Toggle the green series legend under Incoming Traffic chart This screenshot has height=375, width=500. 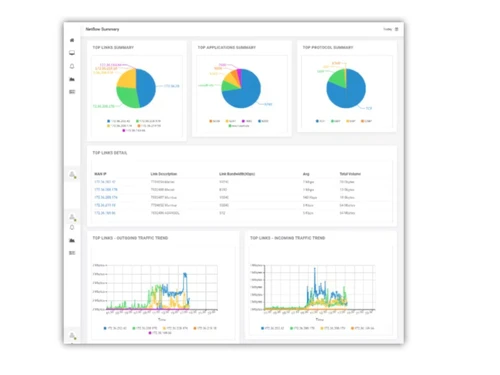coord(302,328)
